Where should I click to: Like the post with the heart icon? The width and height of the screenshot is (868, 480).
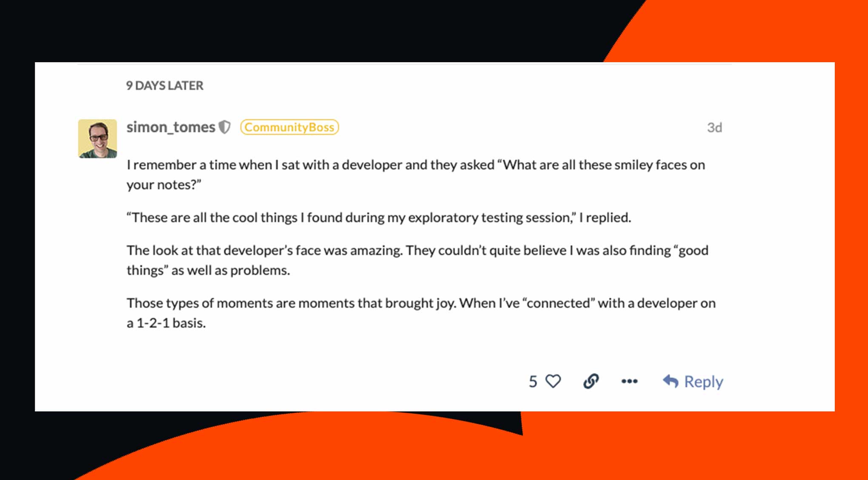click(x=553, y=381)
